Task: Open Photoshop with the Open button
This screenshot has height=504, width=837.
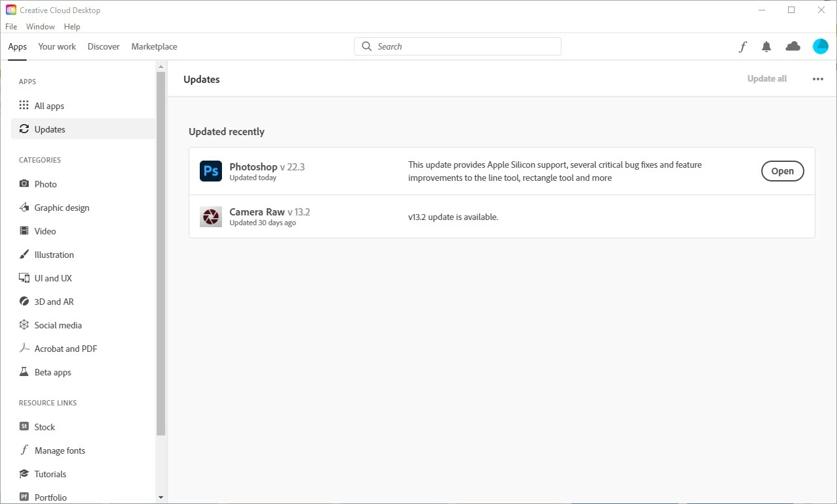Action: pyautogui.click(x=782, y=171)
